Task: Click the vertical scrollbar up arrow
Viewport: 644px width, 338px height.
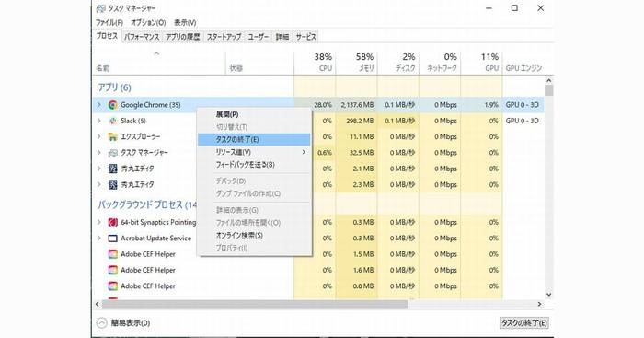Action: pos(549,81)
